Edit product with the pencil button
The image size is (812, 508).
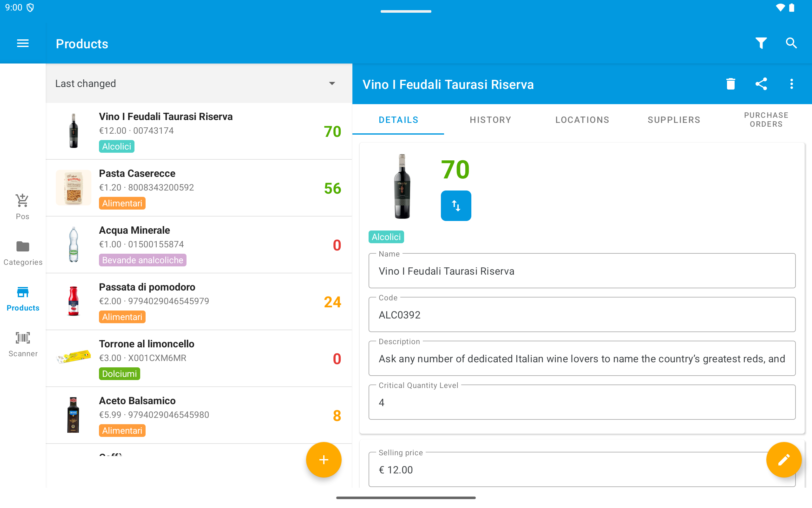(784, 460)
